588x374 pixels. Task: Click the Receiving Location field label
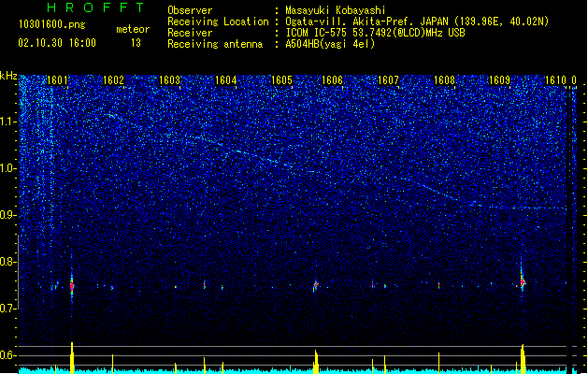click(218, 22)
